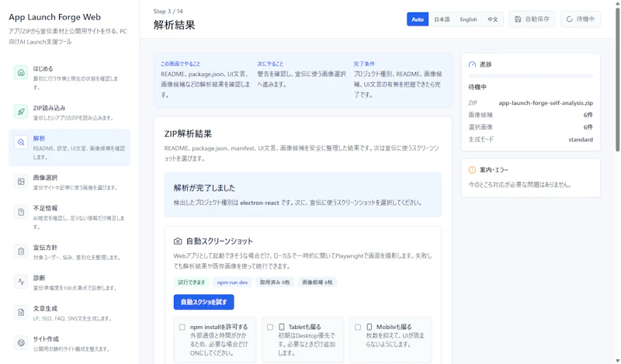The height and width of the screenshot is (364, 621).
Task: Click the App Launch Forge Web title
Action: 54,17
